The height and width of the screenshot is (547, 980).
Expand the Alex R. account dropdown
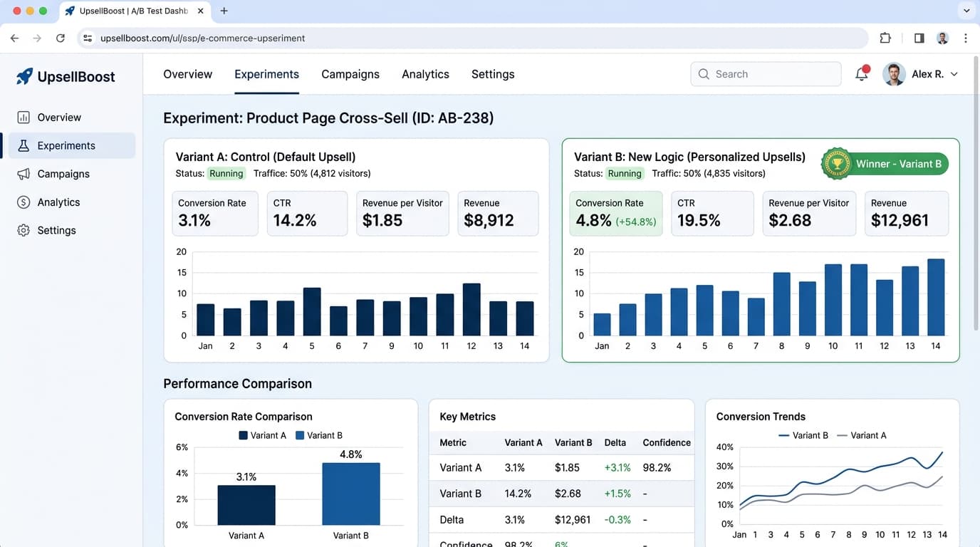coord(954,74)
